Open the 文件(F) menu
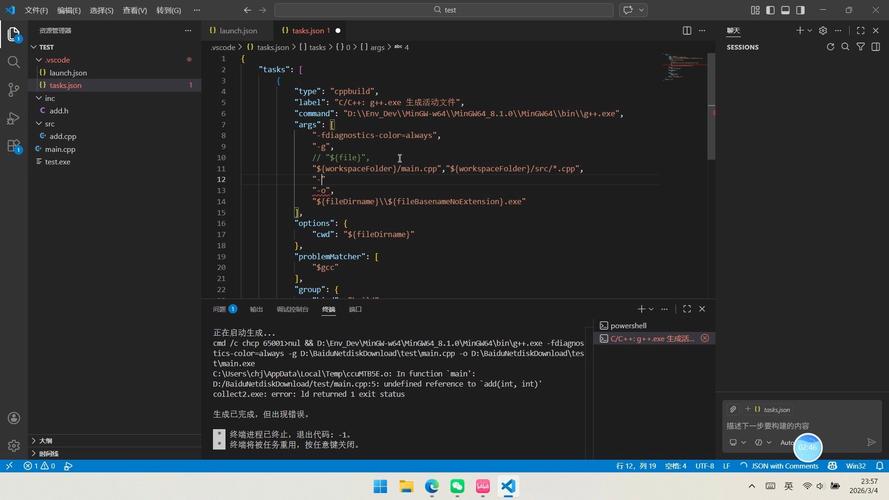Screen dimensions: 889x500 point(36,10)
